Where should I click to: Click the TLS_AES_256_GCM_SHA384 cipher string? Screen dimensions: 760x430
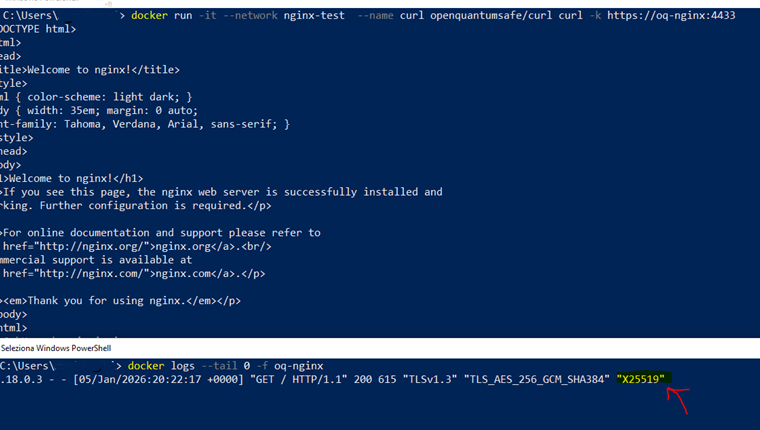tap(537, 379)
